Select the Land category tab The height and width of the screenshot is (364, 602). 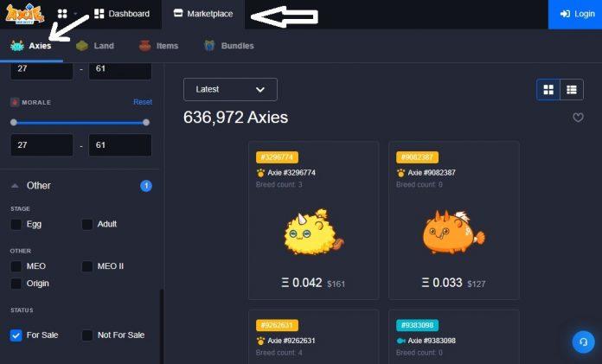click(x=95, y=46)
